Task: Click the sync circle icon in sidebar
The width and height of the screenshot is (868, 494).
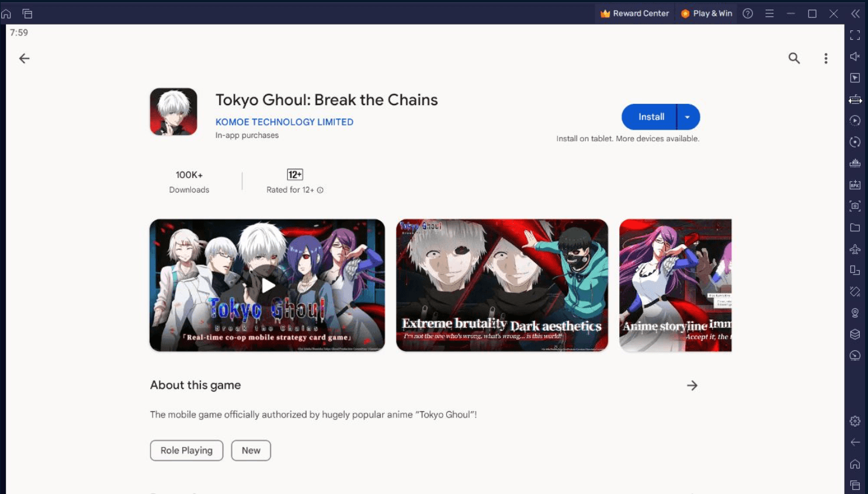Action: point(855,142)
